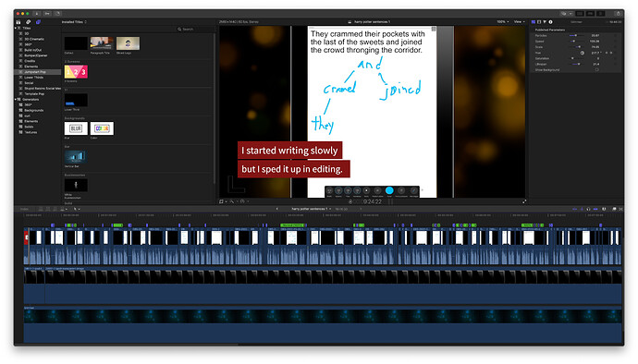The height and width of the screenshot is (364, 638).
Task: Open the Share export icon
Action: (618, 14)
